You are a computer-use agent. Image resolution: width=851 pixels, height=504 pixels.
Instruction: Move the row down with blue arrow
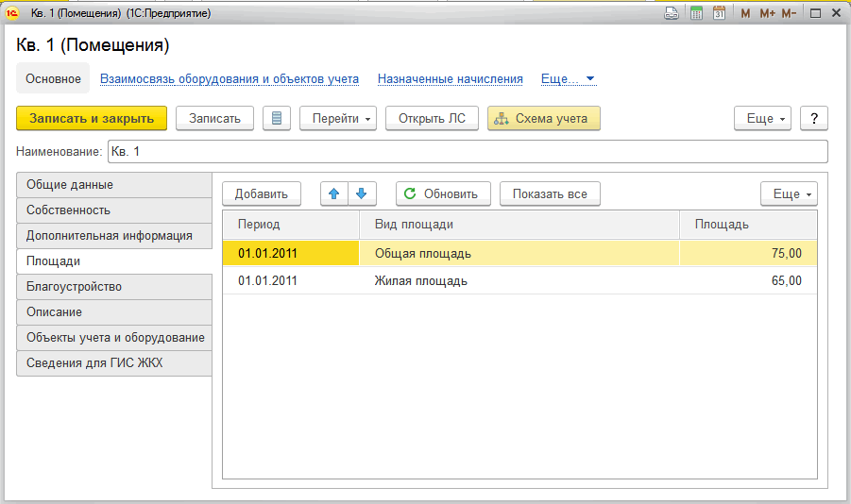pyautogui.click(x=362, y=193)
